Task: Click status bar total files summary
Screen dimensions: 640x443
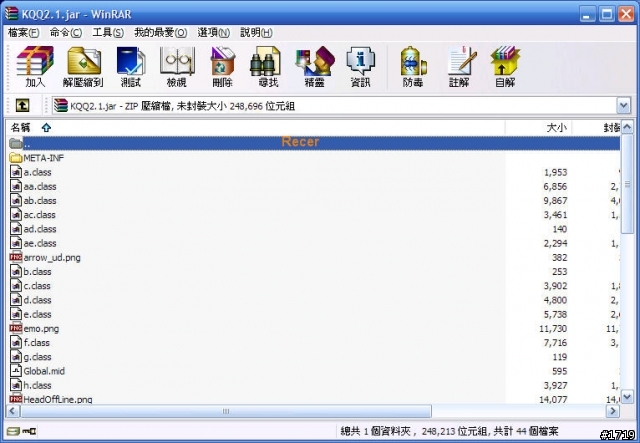Action: (x=449, y=431)
